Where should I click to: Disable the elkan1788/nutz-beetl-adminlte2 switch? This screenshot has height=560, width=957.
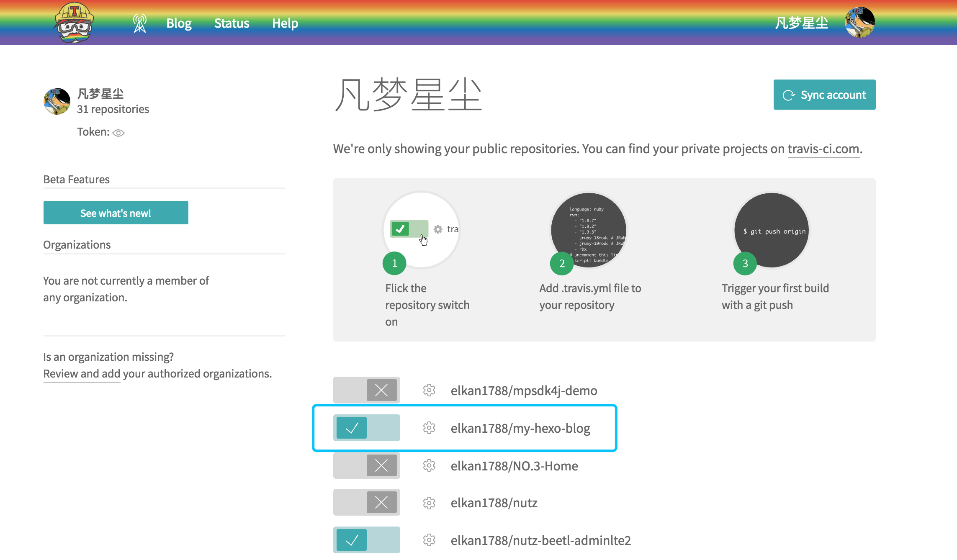367,540
